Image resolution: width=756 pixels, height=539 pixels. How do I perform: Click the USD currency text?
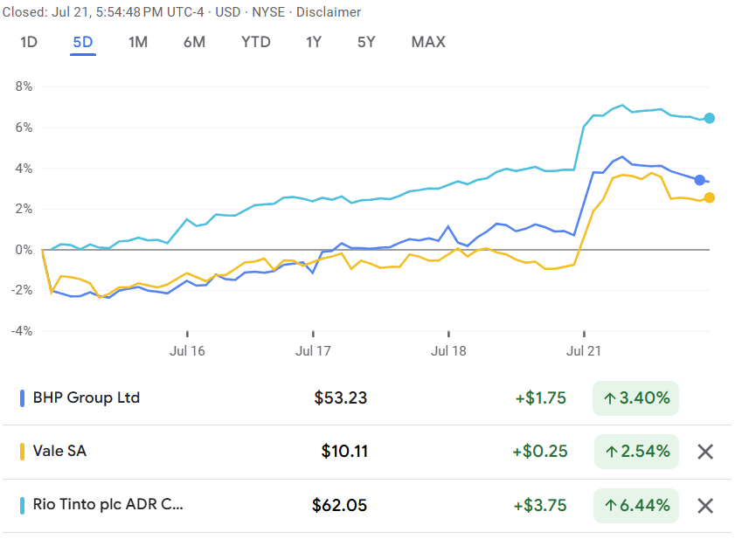(x=227, y=12)
